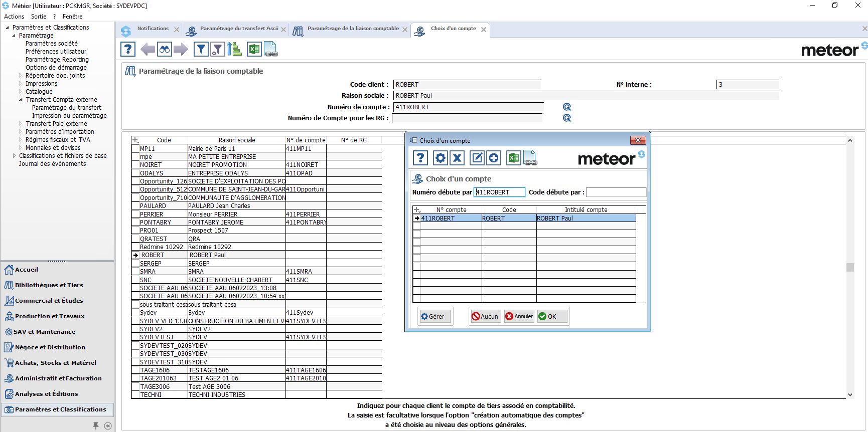Export main list to Excel

point(254,49)
